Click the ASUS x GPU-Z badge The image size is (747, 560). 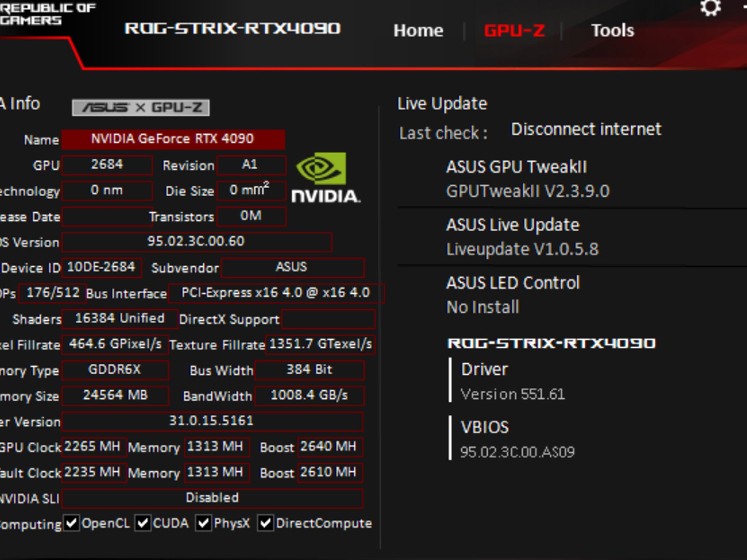tap(141, 108)
